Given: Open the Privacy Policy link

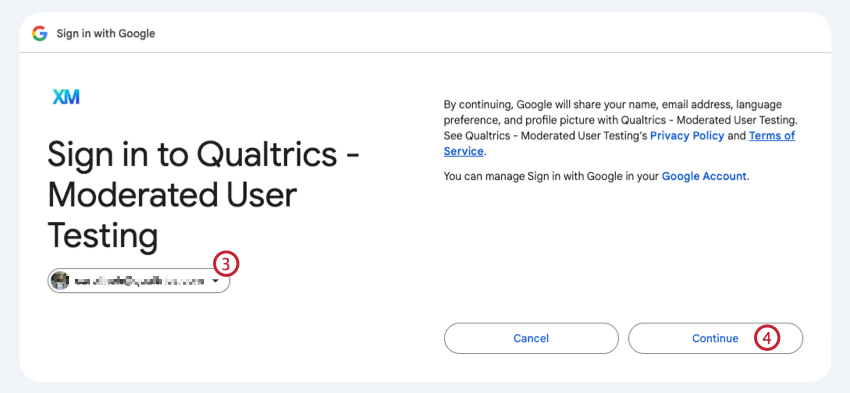Looking at the screenshot, I should click(687, 136).
